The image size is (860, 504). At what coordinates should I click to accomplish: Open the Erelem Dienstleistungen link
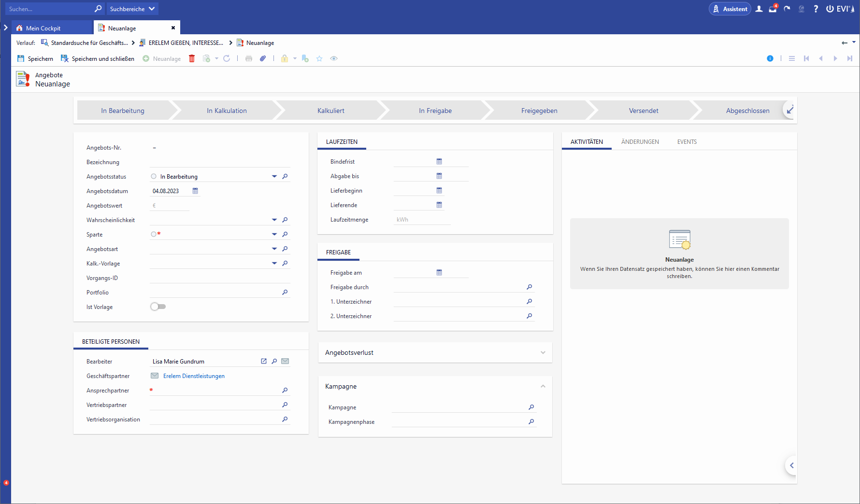[x=194, y=376]
